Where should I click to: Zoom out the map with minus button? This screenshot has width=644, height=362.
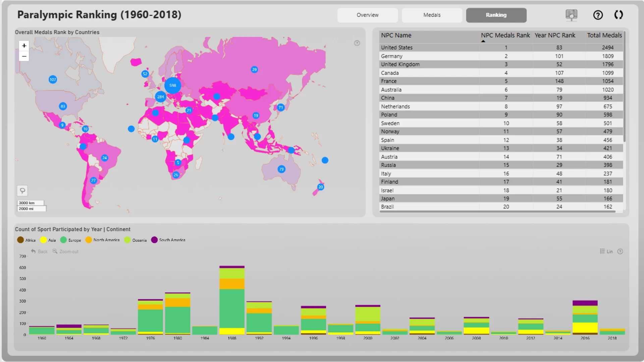(24, 56)
